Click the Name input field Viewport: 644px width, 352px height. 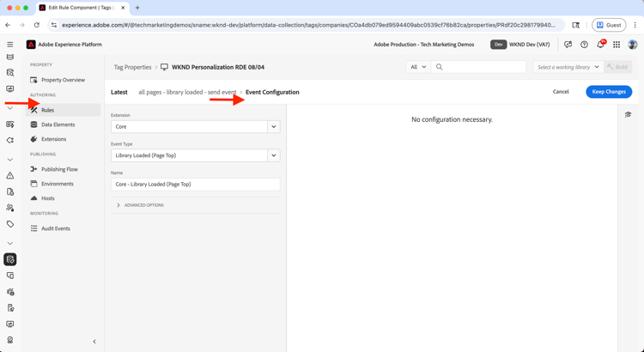[x=196, y=184]
